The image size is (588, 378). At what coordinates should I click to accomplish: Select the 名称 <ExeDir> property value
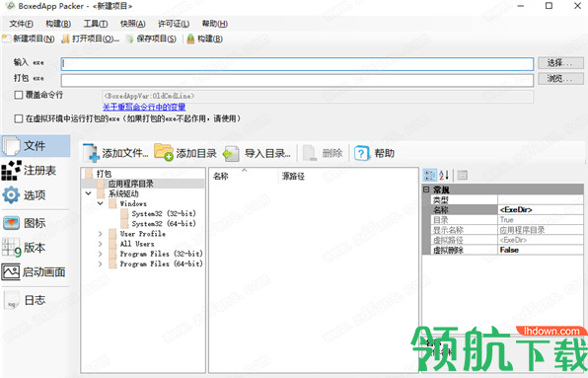540,209
